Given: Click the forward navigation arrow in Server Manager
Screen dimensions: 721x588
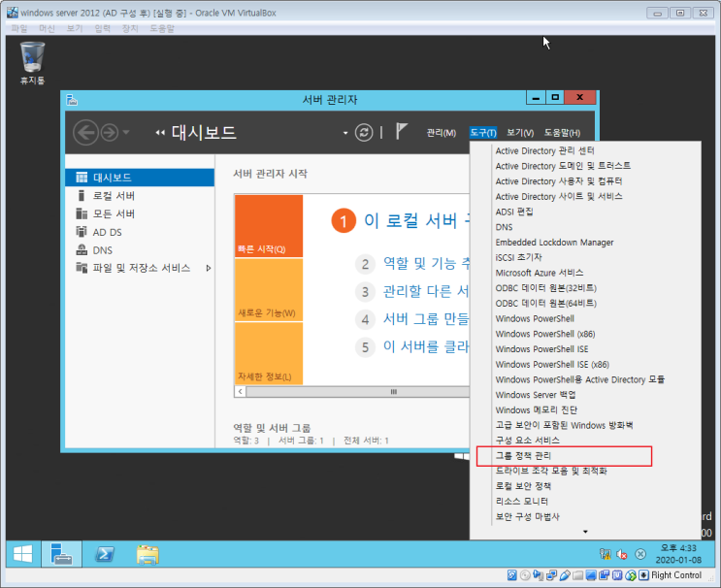Looking at the screenshot, I should (x=110, y=132).
